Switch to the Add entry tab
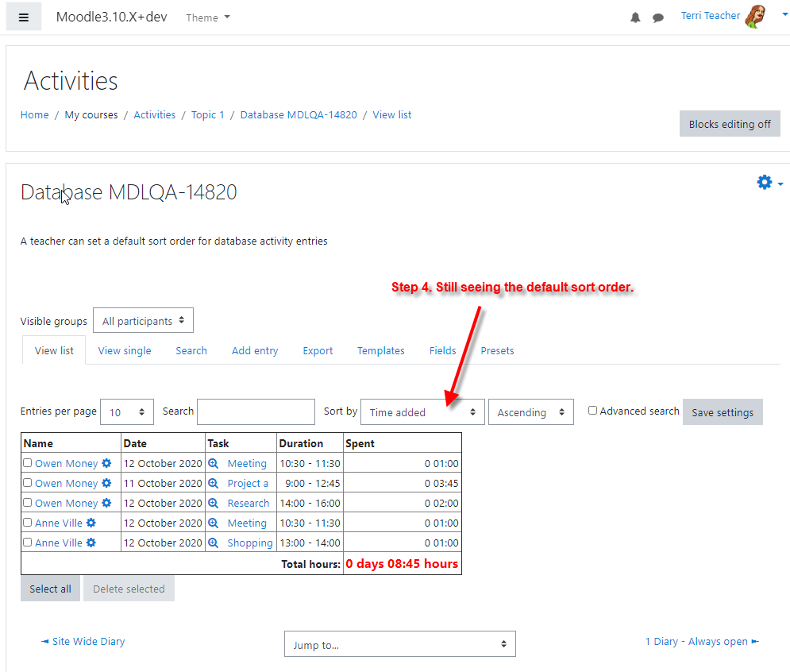The height and width of the screenshot is (672, 790). point(254,350)
